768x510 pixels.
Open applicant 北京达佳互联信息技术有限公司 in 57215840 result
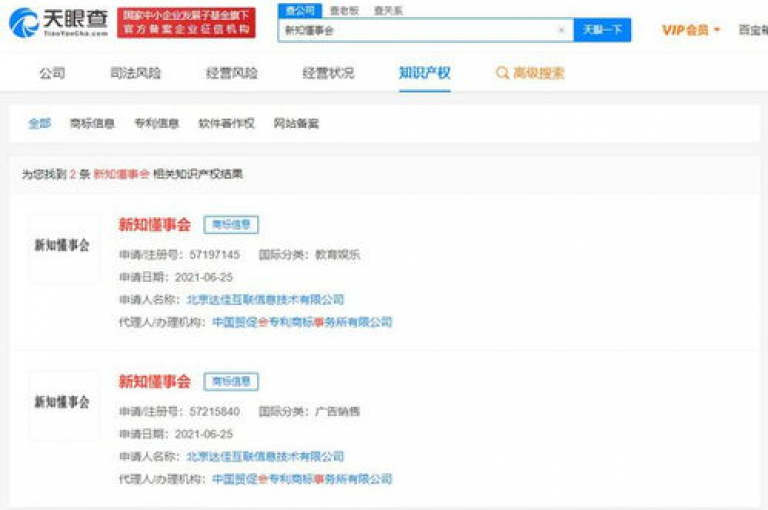tap(265, 456)
